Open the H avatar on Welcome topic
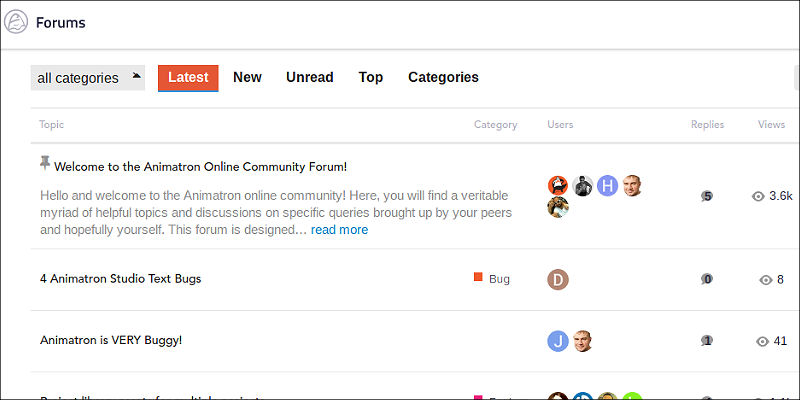The width and height of the screenshot is (800, 400). click(607, 186)
